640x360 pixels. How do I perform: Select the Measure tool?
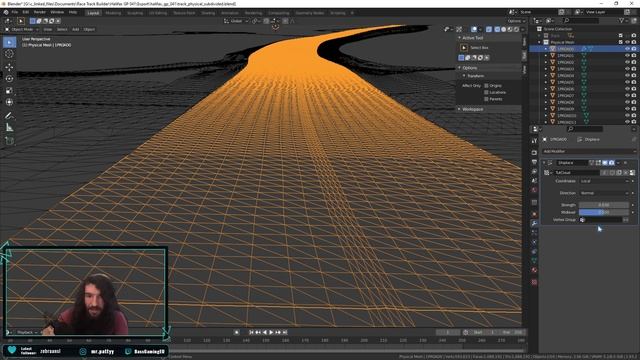pos(9,128)
